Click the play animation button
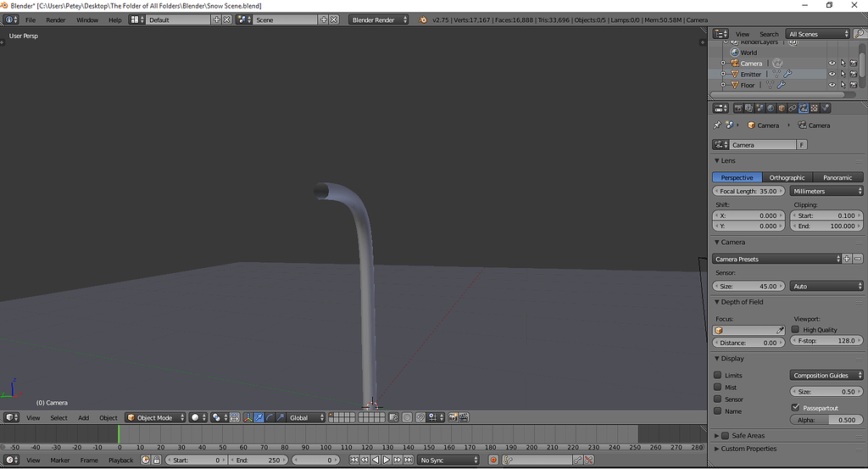Image resolution: width=868 pixels, height=469 pixels. point(387,461)
